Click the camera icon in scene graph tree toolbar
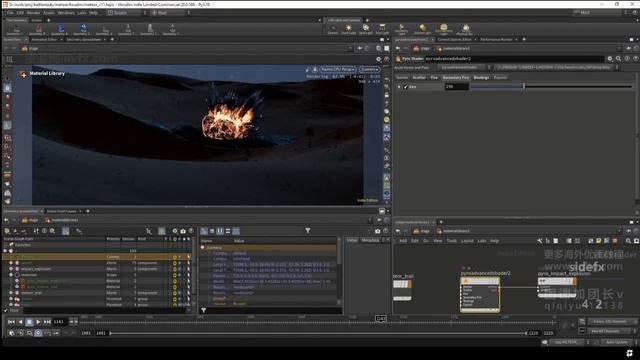Image resolution: width=640 pixels, height=360 pixels. [183, 231]
